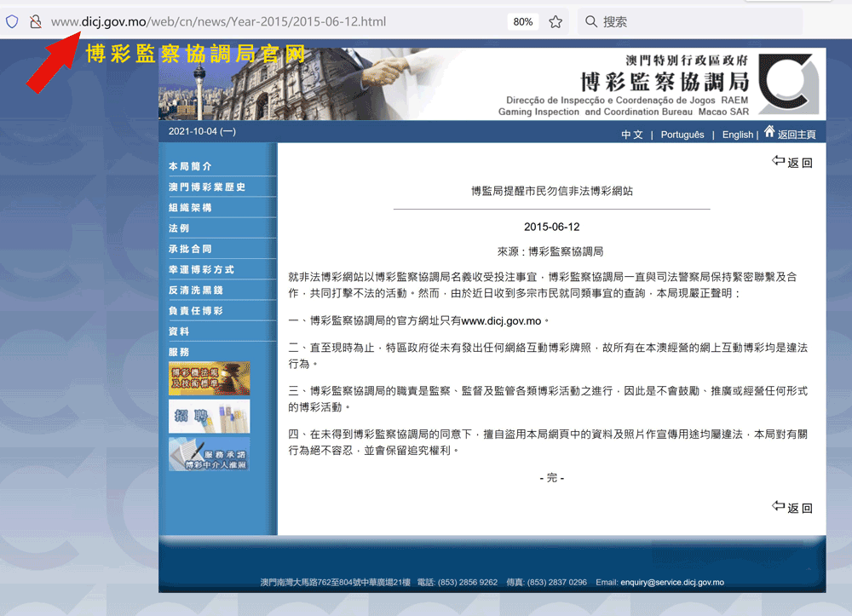Click the footer address 澳門南灣大馬路762至804號

335,582
